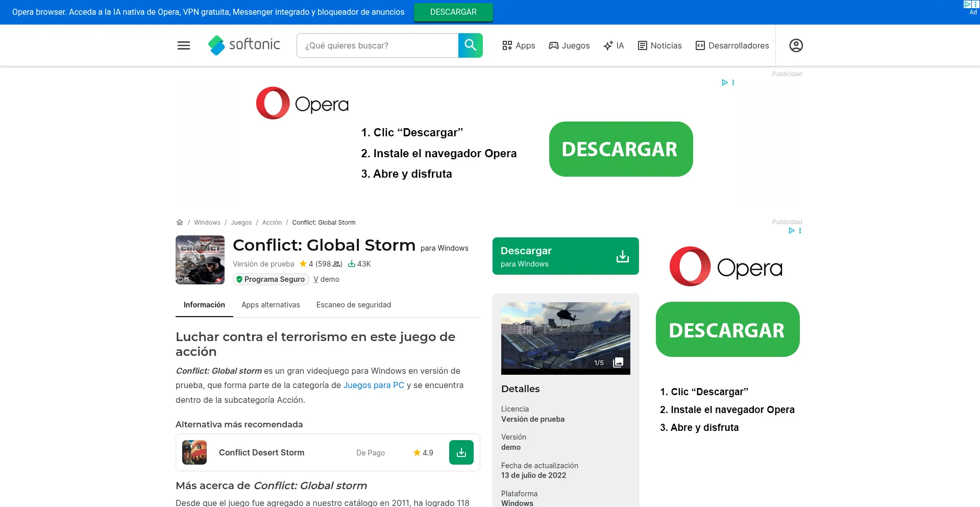Screen dimensions: 980x507
Task: Click the 1/5 screenshot counter
Action: point(599,363)
